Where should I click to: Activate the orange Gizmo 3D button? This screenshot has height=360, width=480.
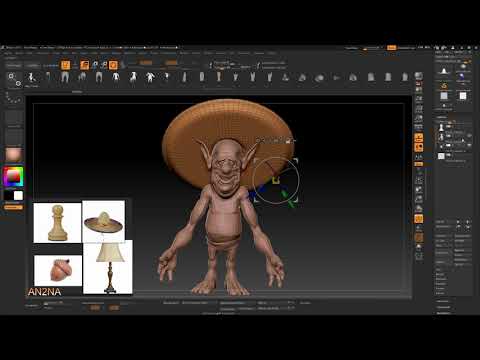[113, 65]
